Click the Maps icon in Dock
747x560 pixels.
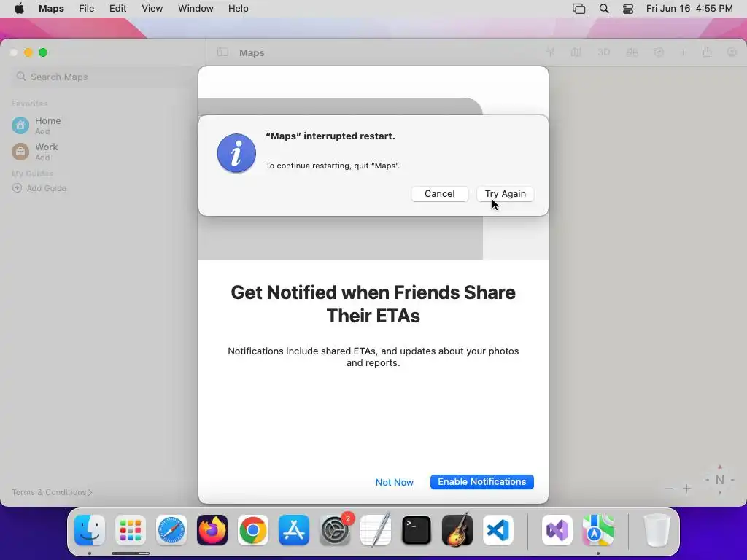[598, 530]
